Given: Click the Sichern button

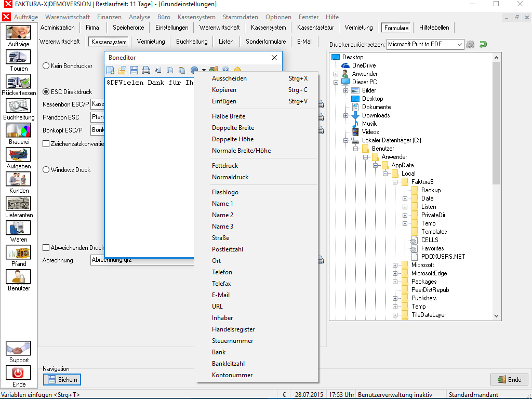Looking at the screenshot, I should click(62, 380).
